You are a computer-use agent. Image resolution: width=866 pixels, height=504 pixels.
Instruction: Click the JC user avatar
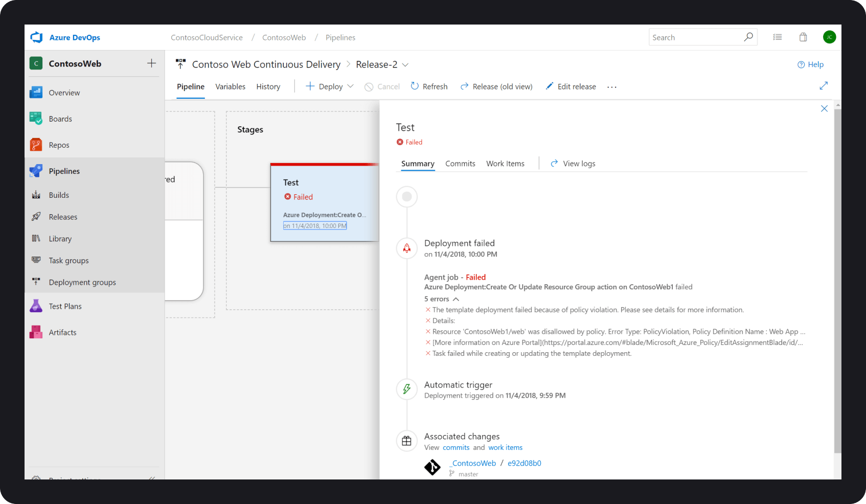[829, 37]
